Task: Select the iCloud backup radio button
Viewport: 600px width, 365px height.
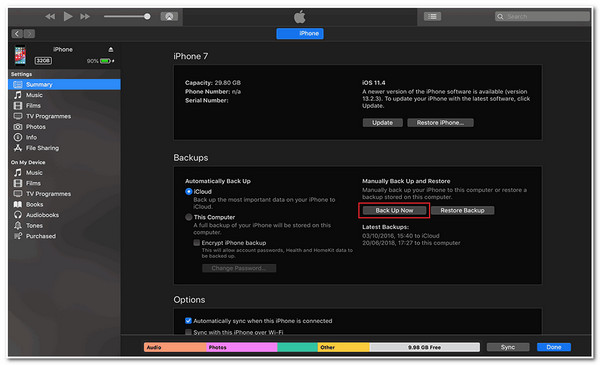Action: coord(189,191)
